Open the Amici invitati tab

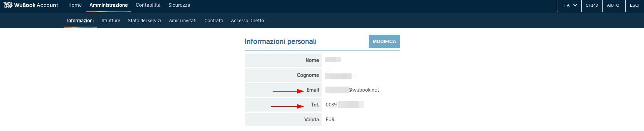[183, 21]
